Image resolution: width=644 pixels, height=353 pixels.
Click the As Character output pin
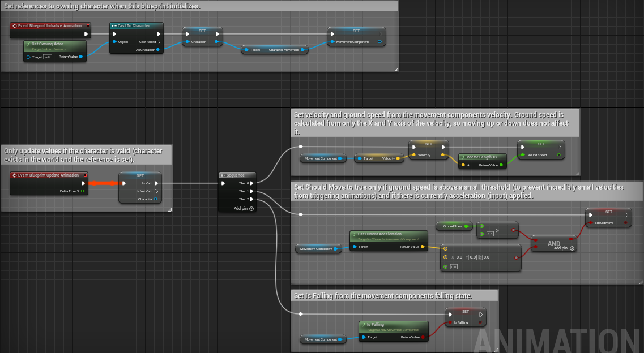[x=158, y=50]
